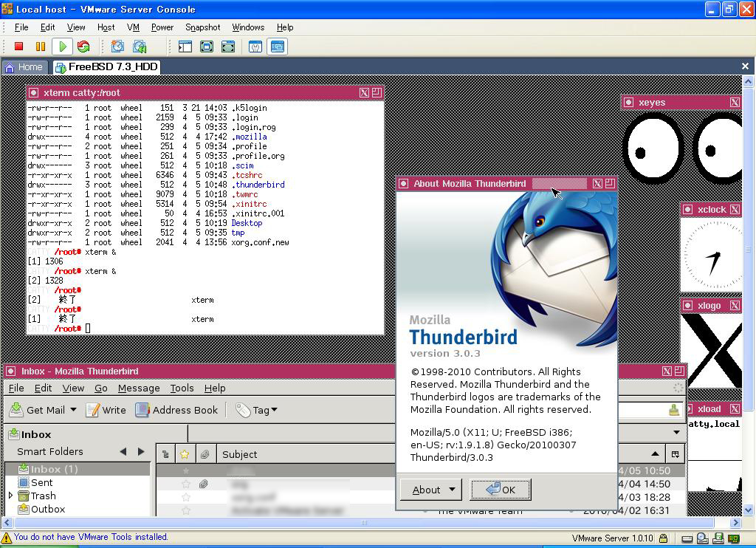The image size is (756, 548).
Task: Select the FreeBSD 7.3_HDD tab
Action: [106, 67]
